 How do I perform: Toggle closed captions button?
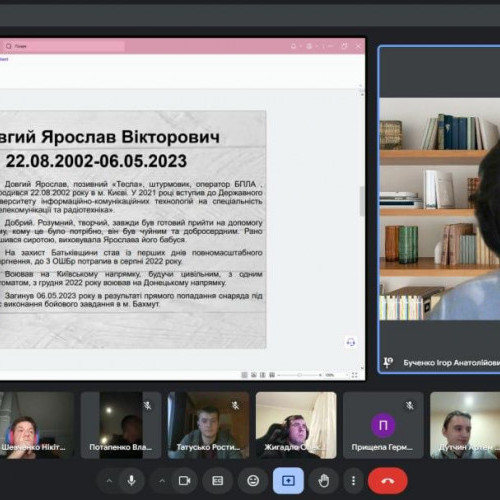click(x=218, y=481)
